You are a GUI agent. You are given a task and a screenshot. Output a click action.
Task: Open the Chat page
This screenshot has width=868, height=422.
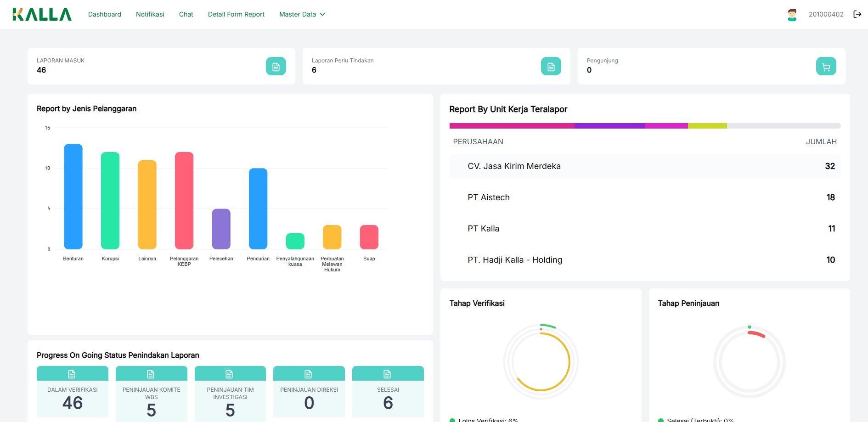[186, 14]
